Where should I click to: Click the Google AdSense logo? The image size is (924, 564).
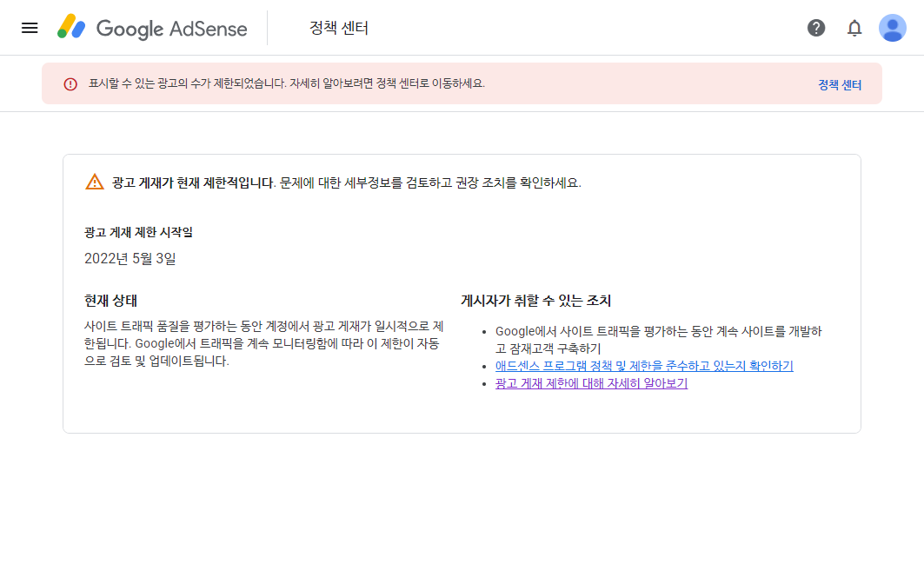pos(152,28)
